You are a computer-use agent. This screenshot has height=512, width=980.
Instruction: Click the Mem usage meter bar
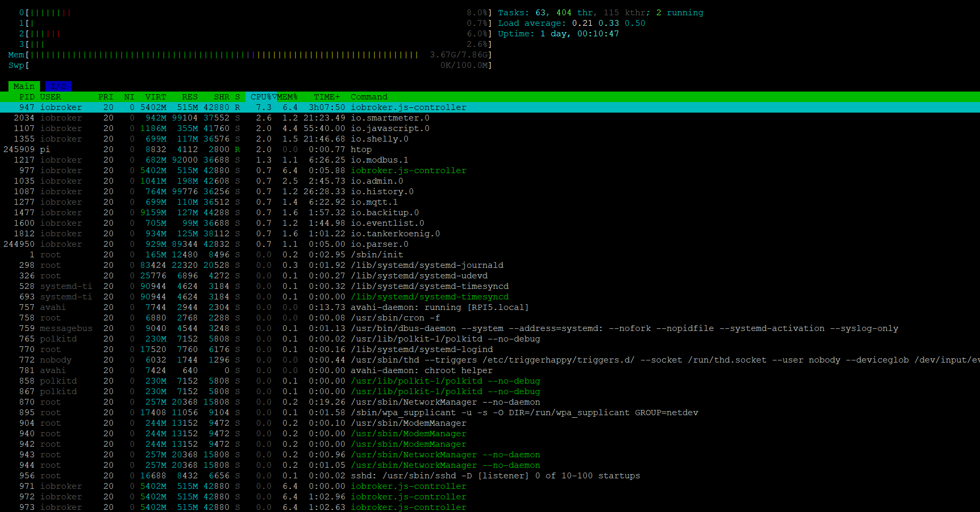[250, 55]
